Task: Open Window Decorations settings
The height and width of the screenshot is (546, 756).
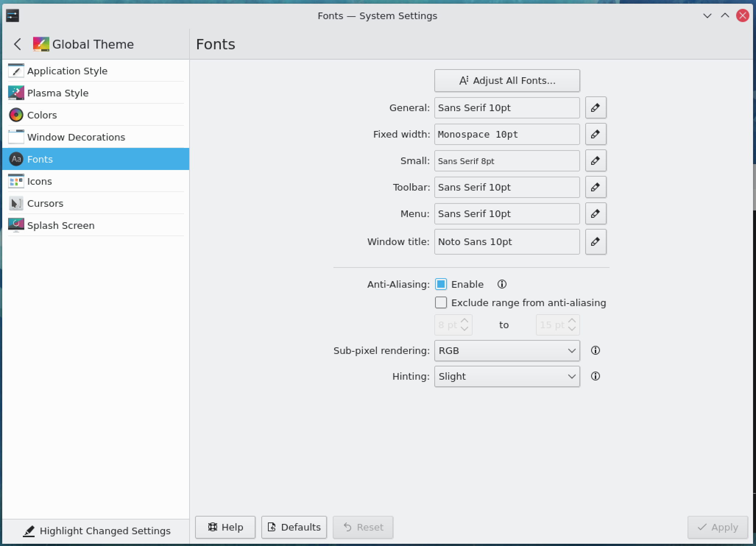Action: [96, 137]
